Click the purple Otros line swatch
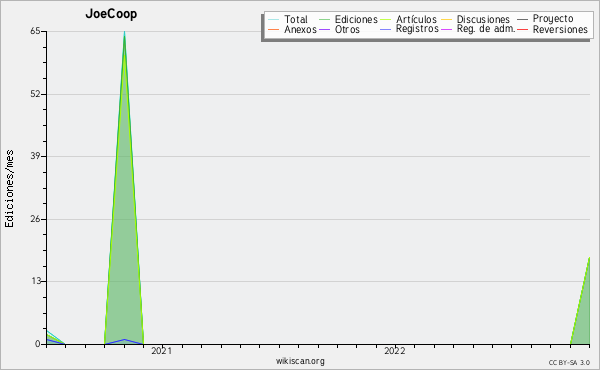Screen dimensions: 600x370 coord(324,29)
